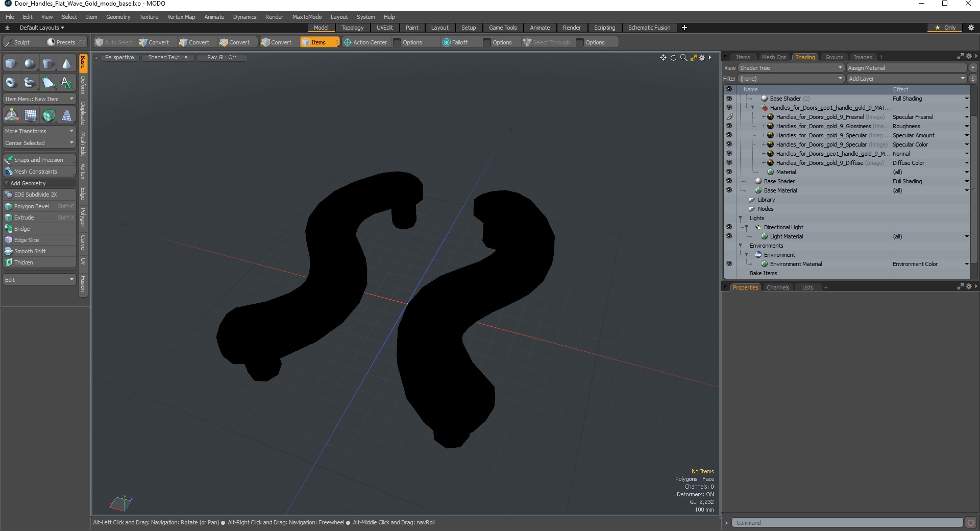Viewport: 980px width, 531px height.
Task: Toggle visibility of Light Material row
Action: pyautogui.click(x=729, y=236)
